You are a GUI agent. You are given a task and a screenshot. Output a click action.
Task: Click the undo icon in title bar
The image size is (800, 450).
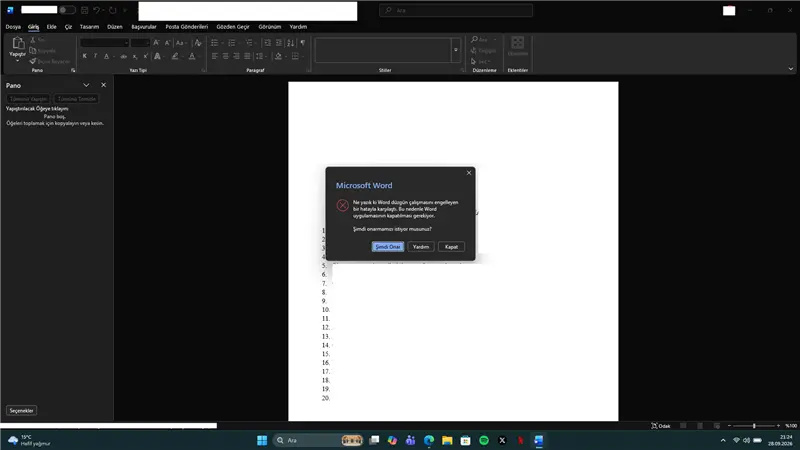coord(96,10)
